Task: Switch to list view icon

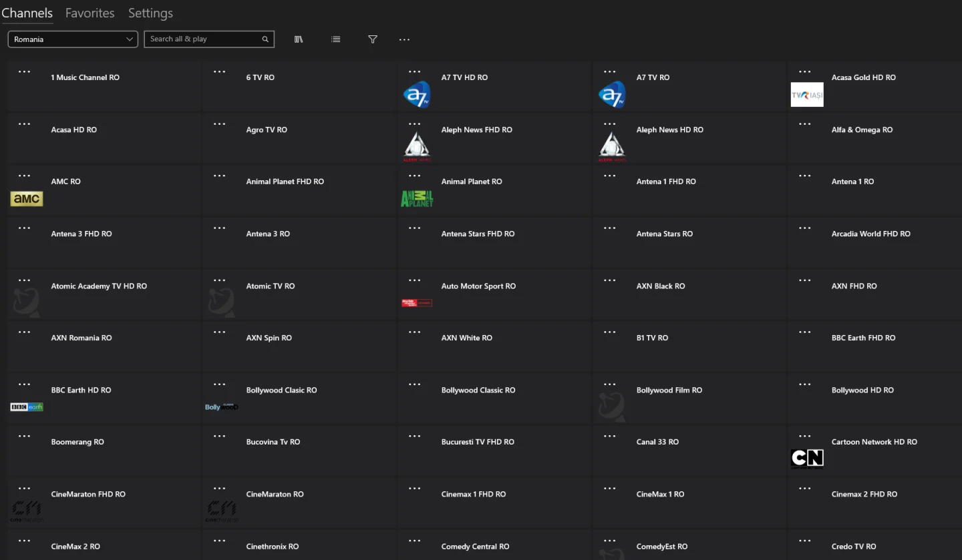Action: coord(336,39)
